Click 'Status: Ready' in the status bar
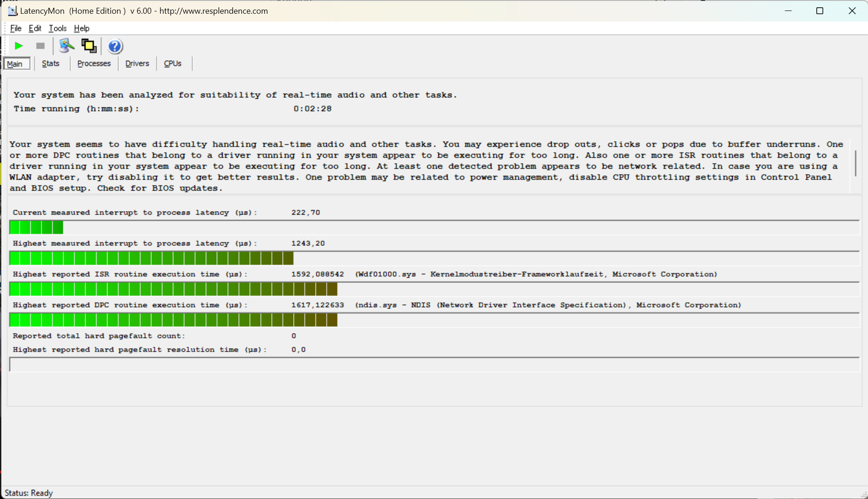Viewport: 868px width, 499px height. 29,493
